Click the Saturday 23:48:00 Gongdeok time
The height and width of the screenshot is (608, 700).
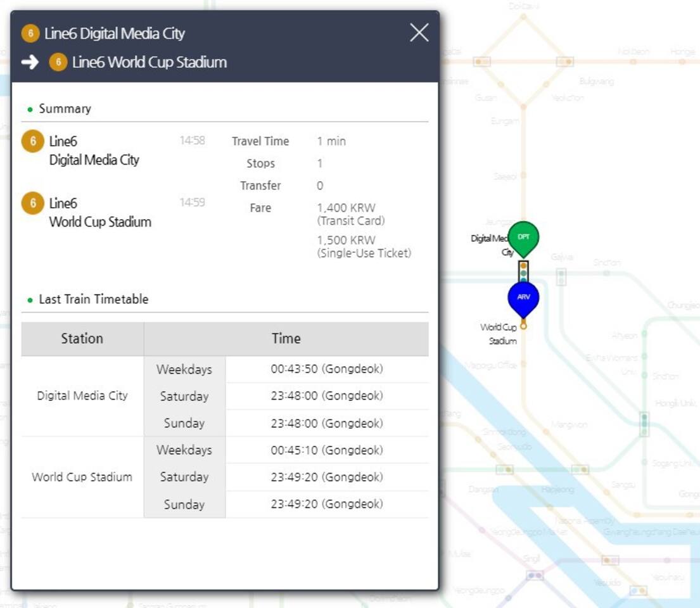[x=326, y=396]
